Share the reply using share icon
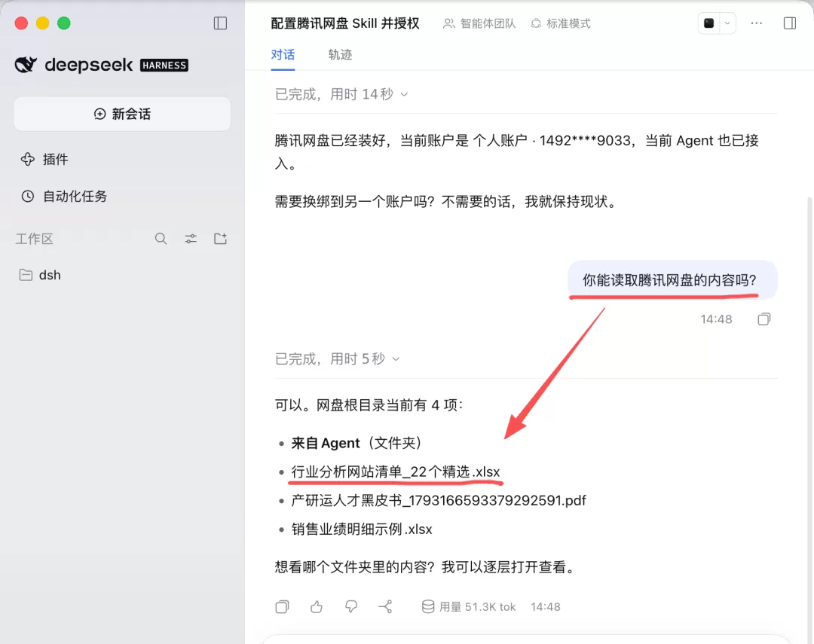This screenshot has height=644, width=814. tap(385, 606)
